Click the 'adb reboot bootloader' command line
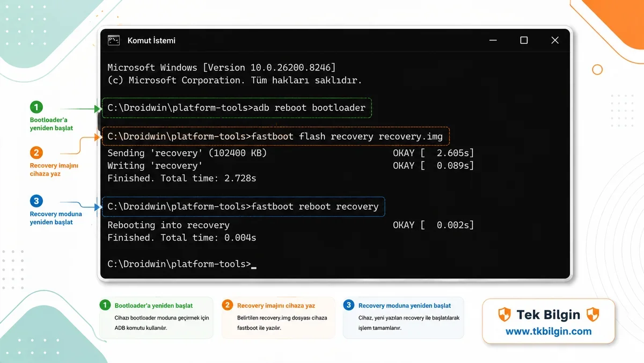 click(x=237, y=108)
